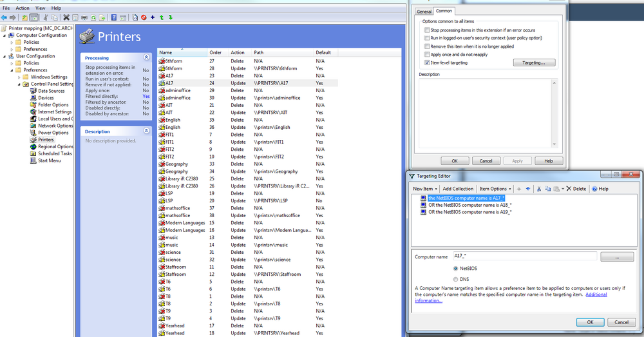Click the Cut scissors icon in Targeting Editor
Screen dimensions: 644x337
[x=539, y=189]
